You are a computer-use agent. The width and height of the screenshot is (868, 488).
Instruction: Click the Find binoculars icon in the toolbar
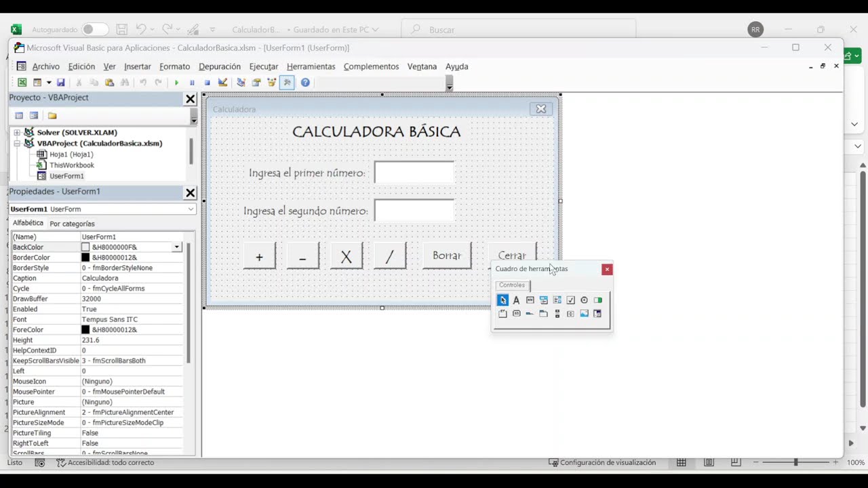coord(125,83)
